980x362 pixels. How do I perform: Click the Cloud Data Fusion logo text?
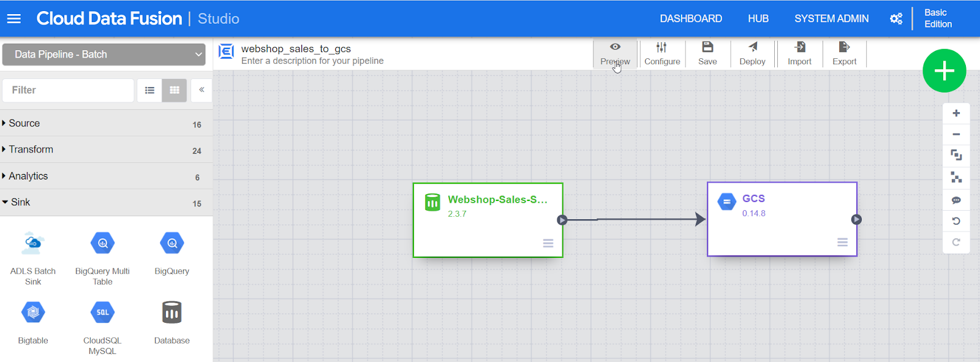click(109, 19)
